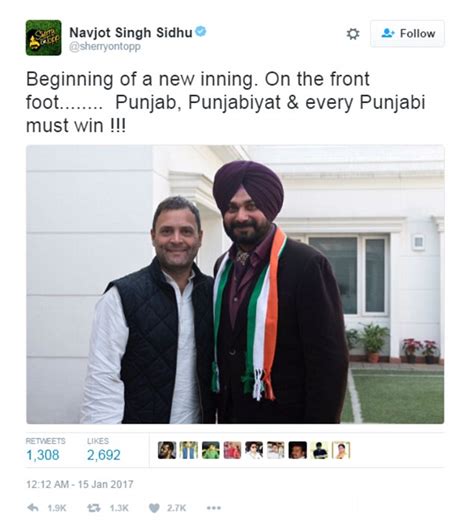Screen dimensions: 474x532
Task: Open the three-dots more options icon
Action: [214, 508]
